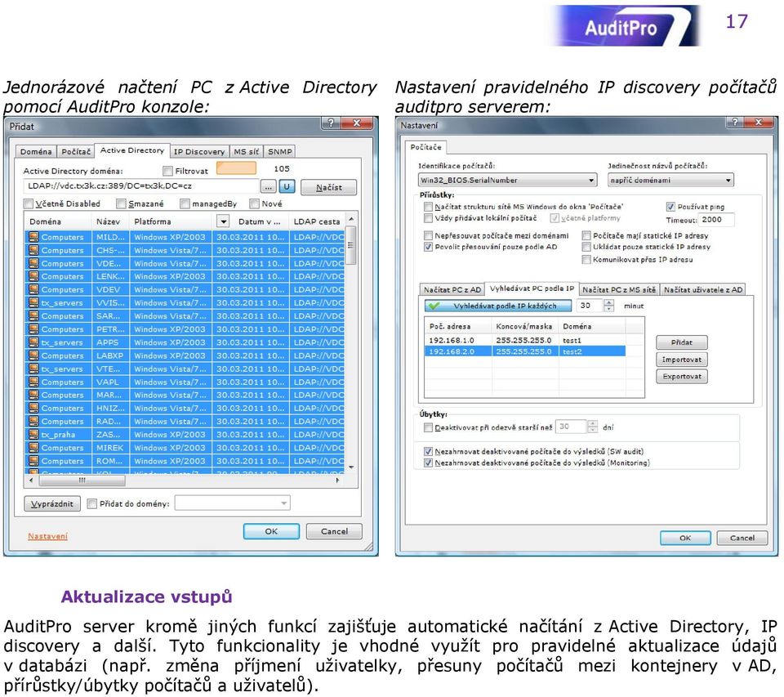Uncheck the Používat ping checkbox

[670, 207]
